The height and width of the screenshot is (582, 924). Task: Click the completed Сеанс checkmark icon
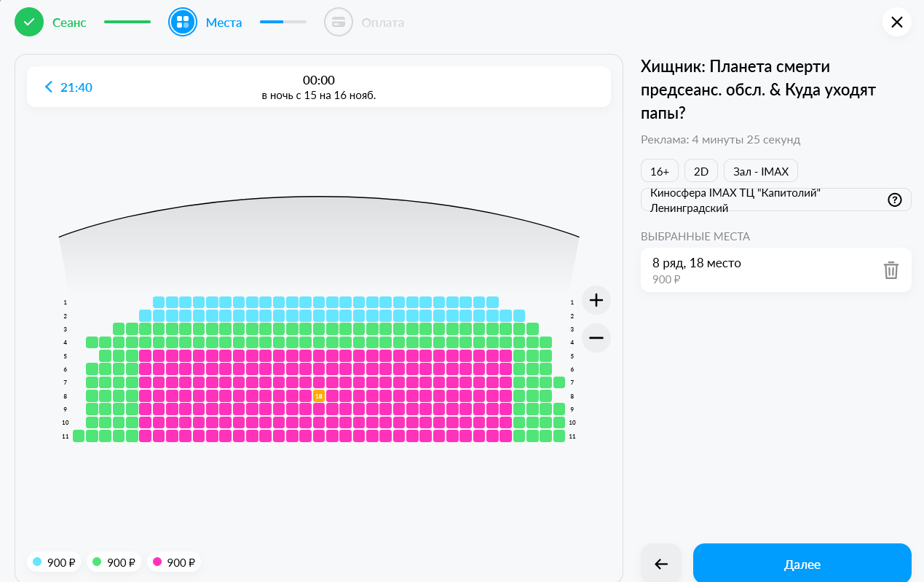tap(29, 22)
